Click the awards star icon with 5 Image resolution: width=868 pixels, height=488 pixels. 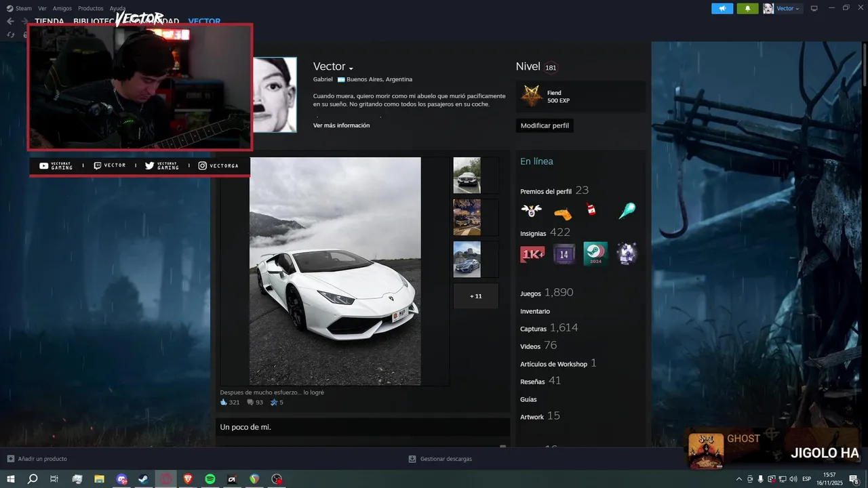pos(274,403)
